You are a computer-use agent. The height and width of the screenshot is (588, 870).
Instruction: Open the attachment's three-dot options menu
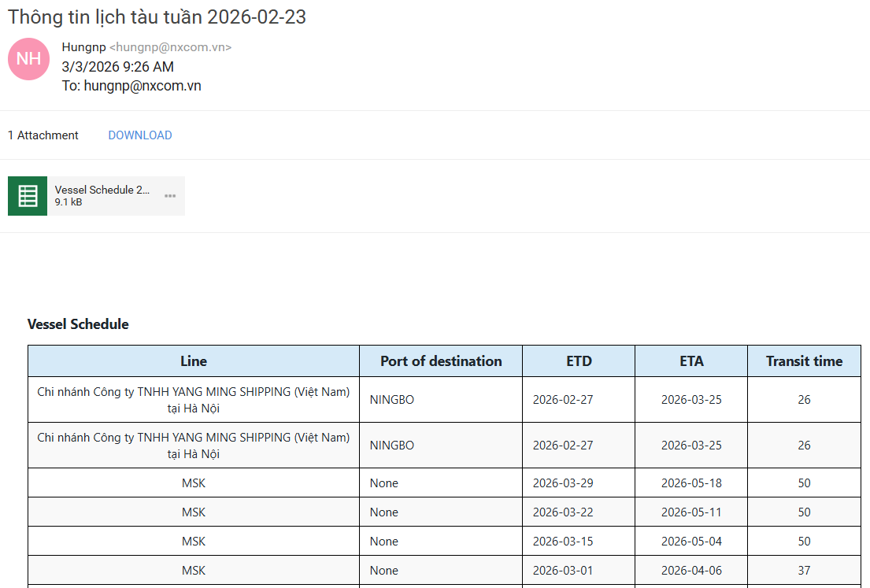[170, 196]
